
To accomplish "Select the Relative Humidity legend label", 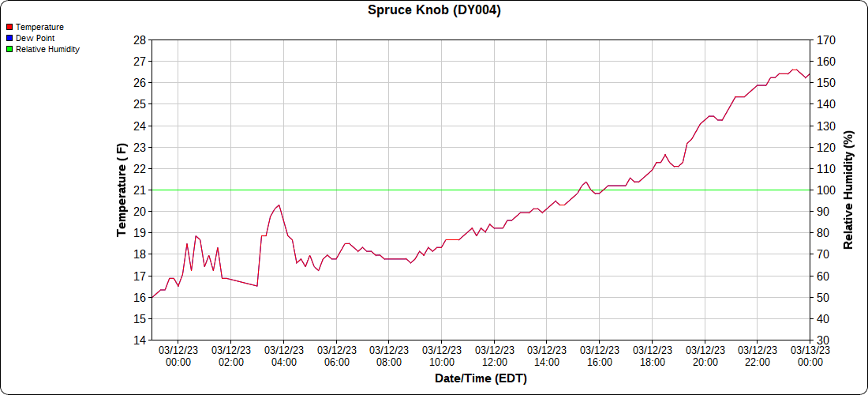I will [47, 49].
